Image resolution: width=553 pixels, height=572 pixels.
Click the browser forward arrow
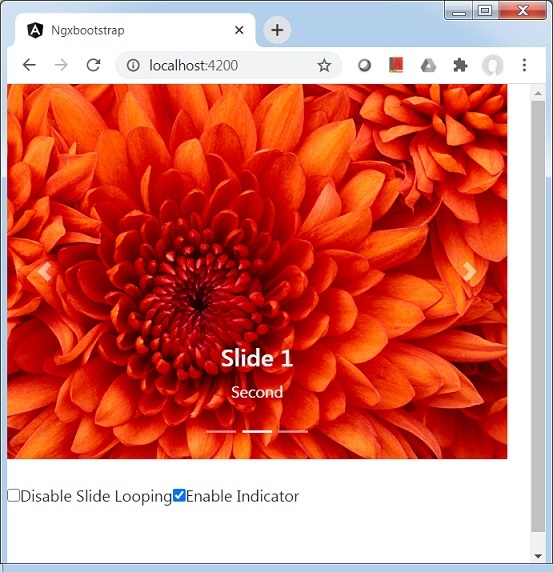click(x=61, y=65)
